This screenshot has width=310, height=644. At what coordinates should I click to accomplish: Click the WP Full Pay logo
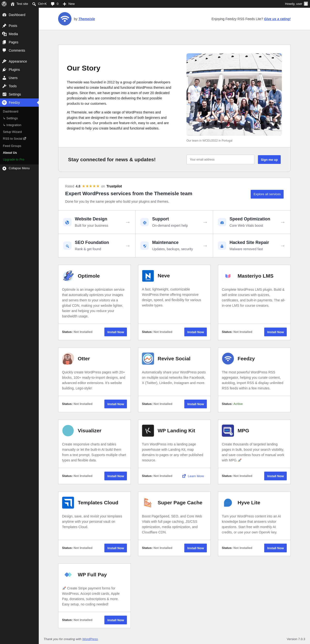68,574
